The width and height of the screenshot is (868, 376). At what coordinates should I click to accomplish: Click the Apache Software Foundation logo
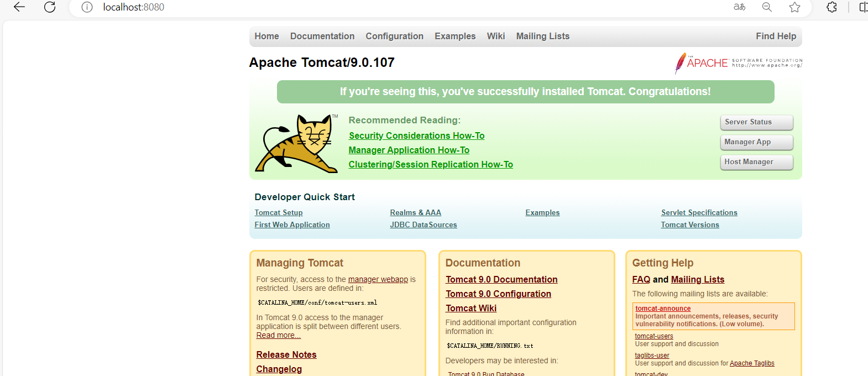point(738,63)
